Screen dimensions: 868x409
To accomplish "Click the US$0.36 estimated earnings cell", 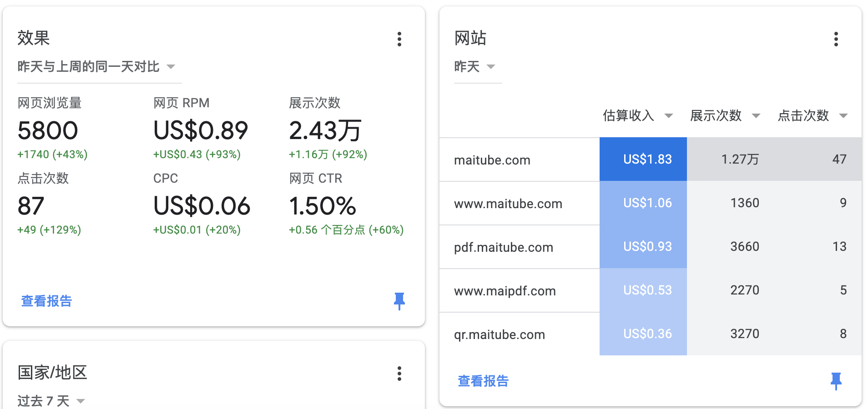I will [x=643, y=334].
